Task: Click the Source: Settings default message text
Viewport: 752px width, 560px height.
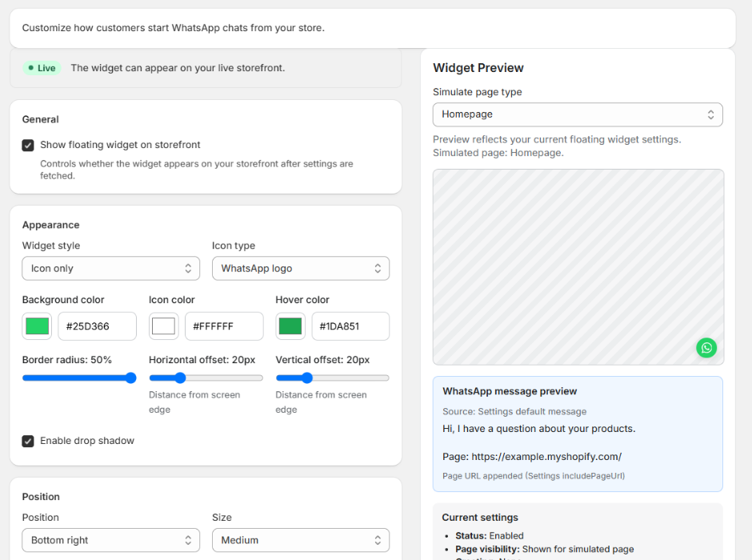Action: coord(514,412)
